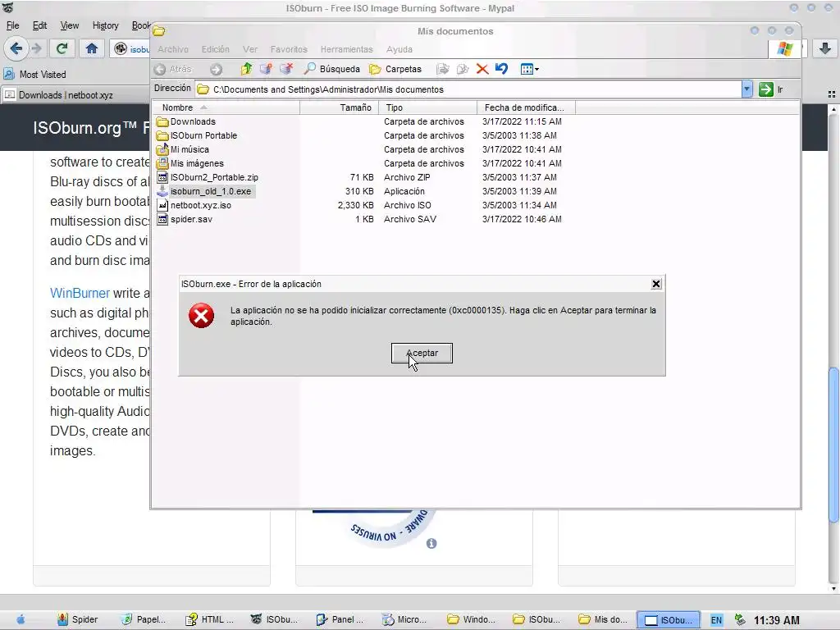Switch to Mis do... taskbar button
The image size is (840, 630).
[x=602, y=620]
